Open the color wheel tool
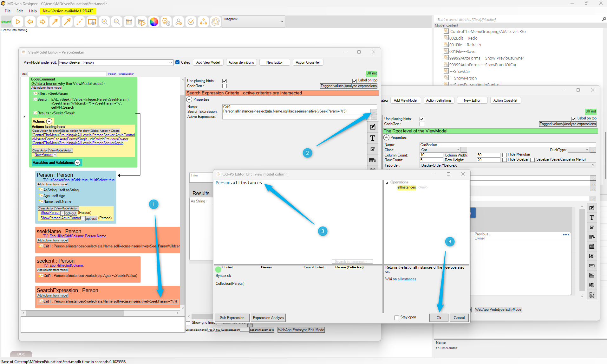Screen dimensions: 607x364 pyautogui.click(x=154, y=22)
